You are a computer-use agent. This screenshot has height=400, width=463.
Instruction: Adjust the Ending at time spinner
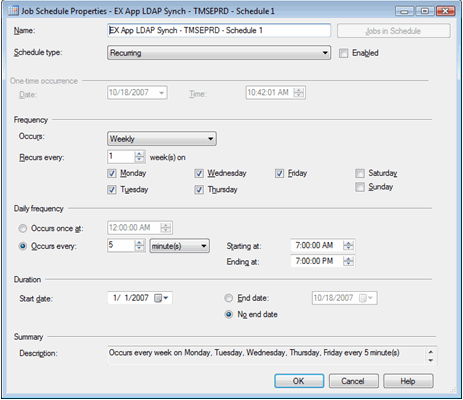tap(348, 261)
